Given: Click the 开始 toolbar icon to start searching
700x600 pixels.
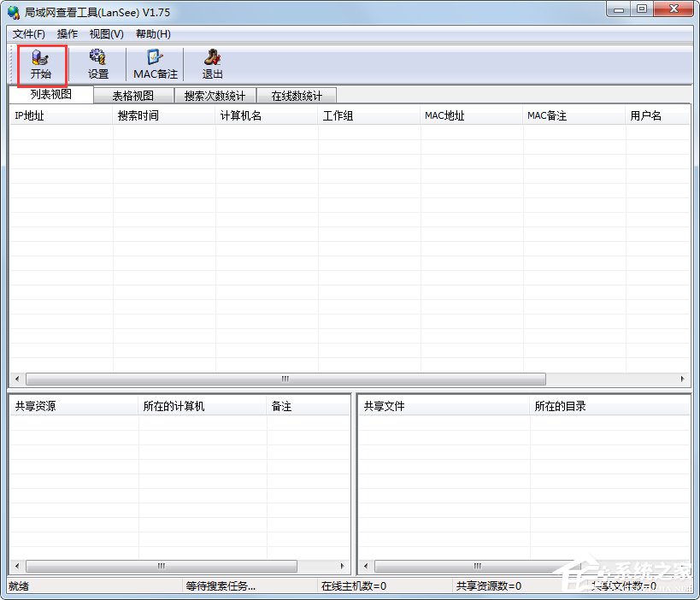Looking at the screenshot, I should point(41,64).
